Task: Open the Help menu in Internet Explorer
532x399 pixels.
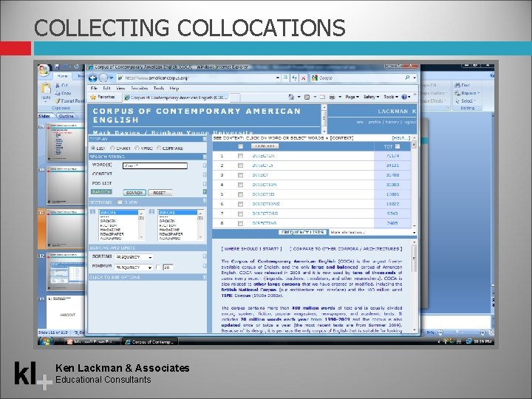Action: pyautogui.click(x=174, y=88)
